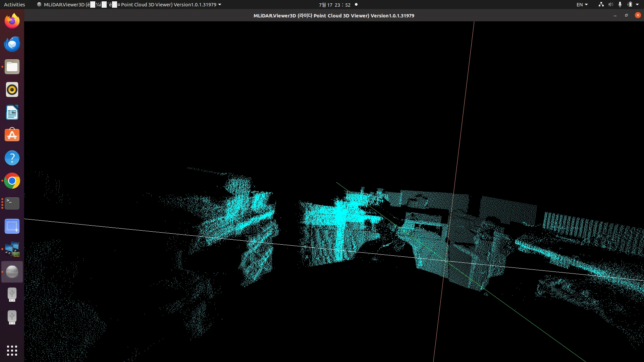Image resolution: width=644 pixels, height=362 pixels.
Task: Click the MLiDAR.Viewer3D window title bar text
Action: (x=334, y=16)
